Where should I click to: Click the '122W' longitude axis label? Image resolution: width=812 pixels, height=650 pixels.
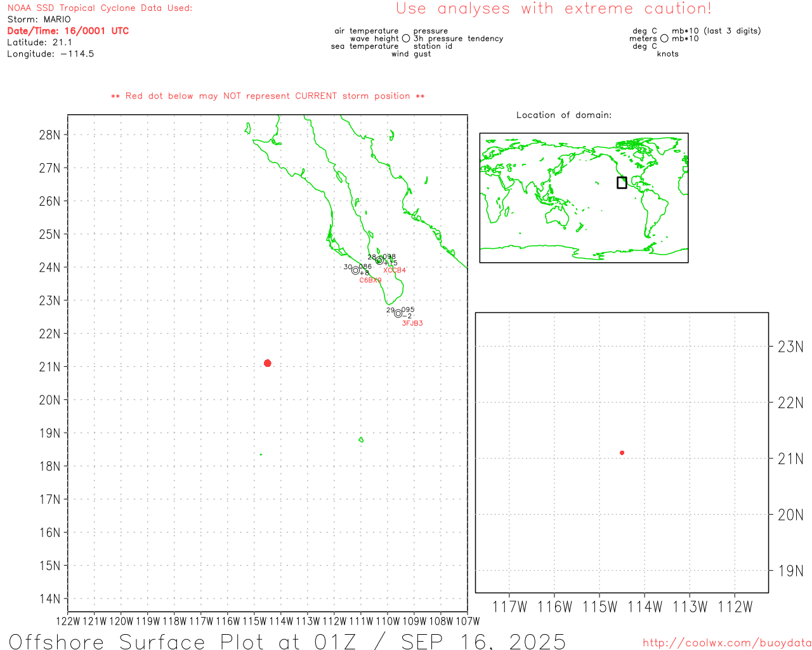point(68,621)
